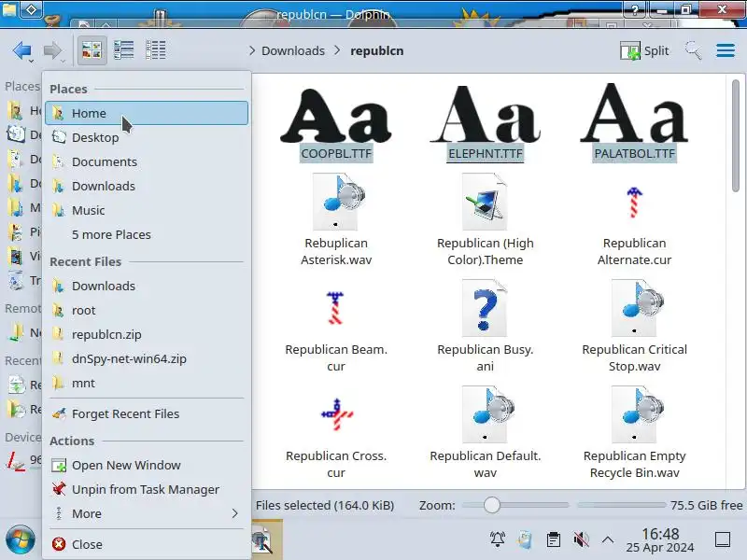Select Home in the Places menu
This screenshot has width=747, height=560.
point(147,113)
